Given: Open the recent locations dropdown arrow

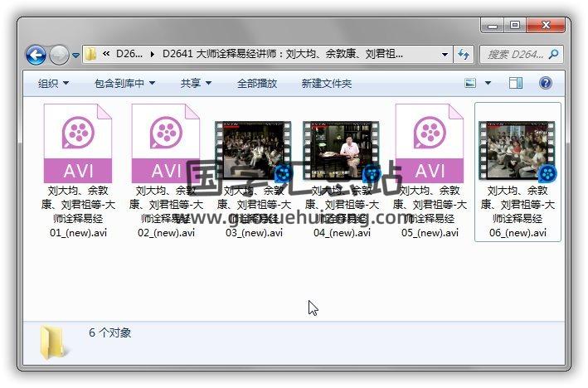Looking at the screenshot, I should coord(75,55).
